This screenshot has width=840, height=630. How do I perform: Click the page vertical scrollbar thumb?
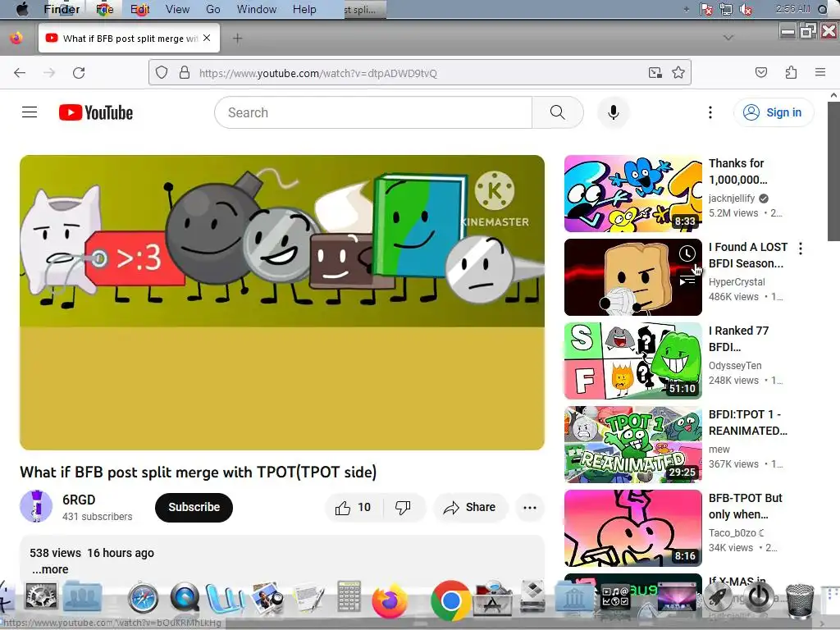coord(833,171)
